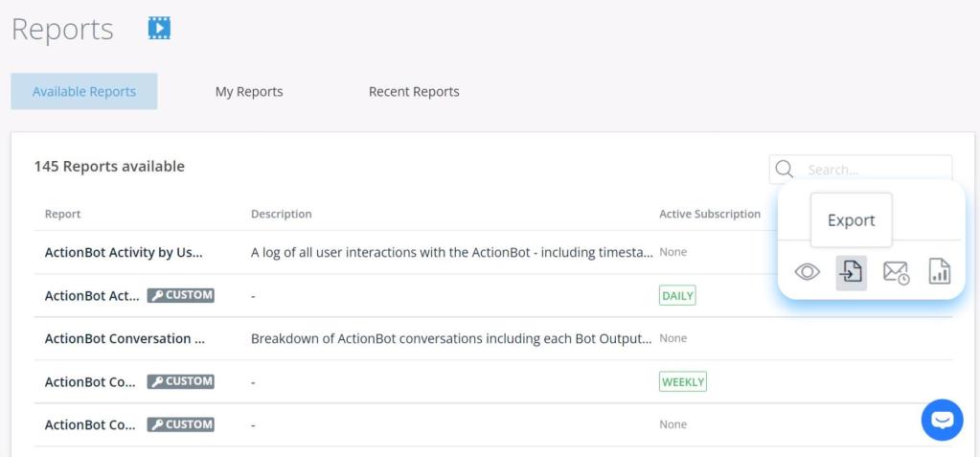Open ActionBot Conversation report row
This screenshot has height=457, width=980.
125,338
